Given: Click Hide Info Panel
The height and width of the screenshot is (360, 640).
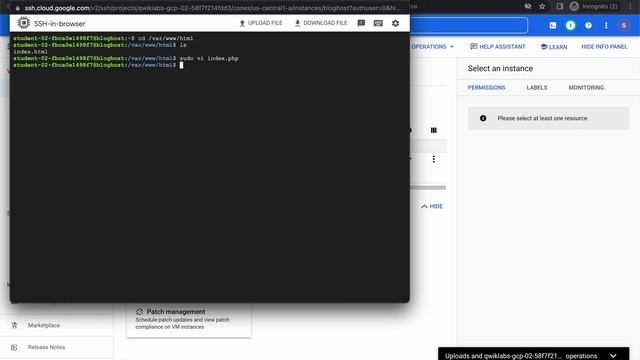Looking at the screenshot, I should click(604, 47).
